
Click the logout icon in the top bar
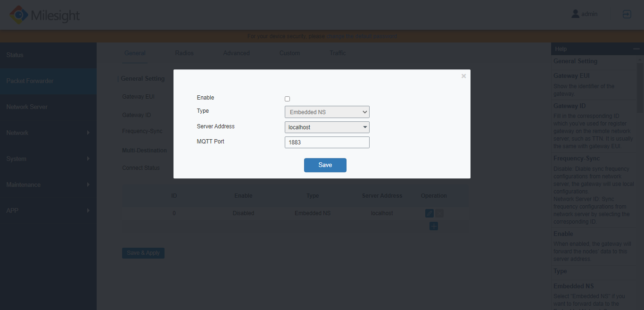pyautogui.click(x=627, y=14)
